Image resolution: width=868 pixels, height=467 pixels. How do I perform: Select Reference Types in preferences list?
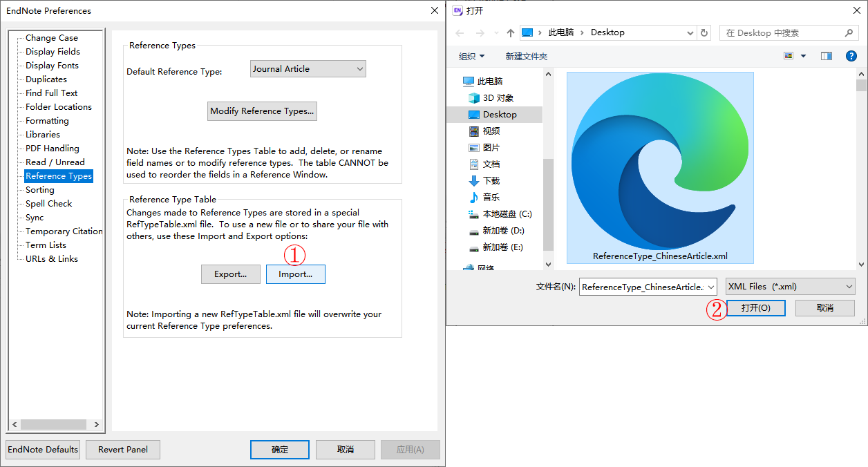(x=59, y=176)
